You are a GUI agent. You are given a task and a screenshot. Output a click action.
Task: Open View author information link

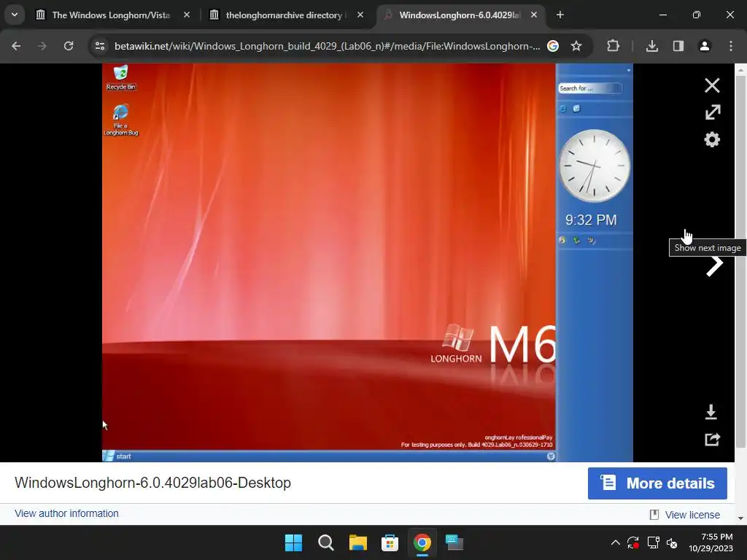66,513
